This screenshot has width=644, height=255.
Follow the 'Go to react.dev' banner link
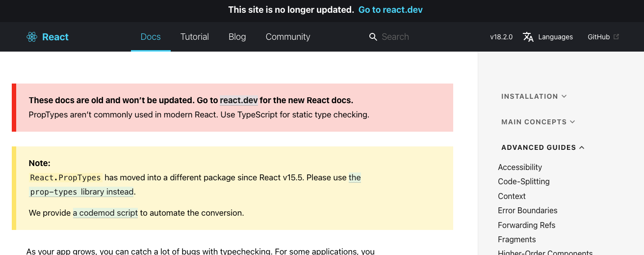390,10
